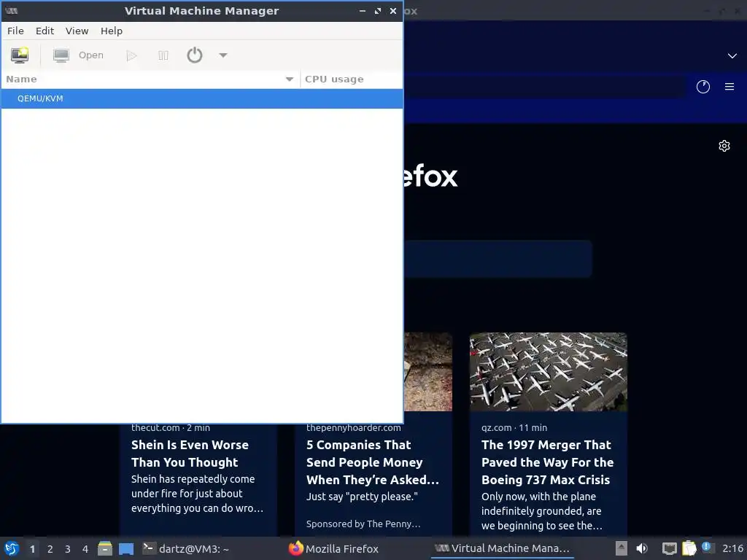
Task: Open Firefox new tab settings gear
Action: (x=724, y=146)
